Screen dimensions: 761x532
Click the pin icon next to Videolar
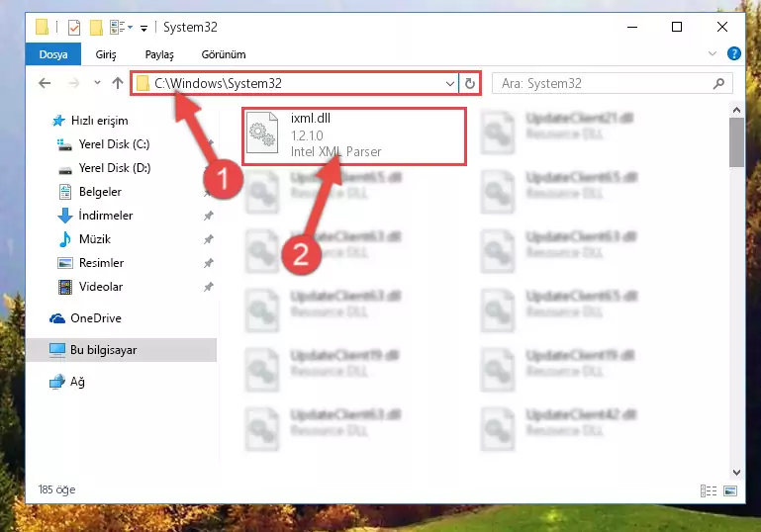click(208, 287)
